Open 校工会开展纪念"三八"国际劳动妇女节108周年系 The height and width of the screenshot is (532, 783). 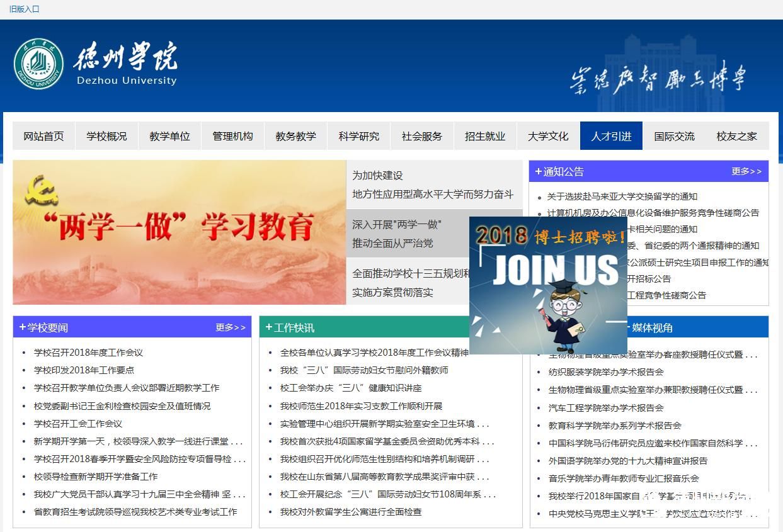388,494
